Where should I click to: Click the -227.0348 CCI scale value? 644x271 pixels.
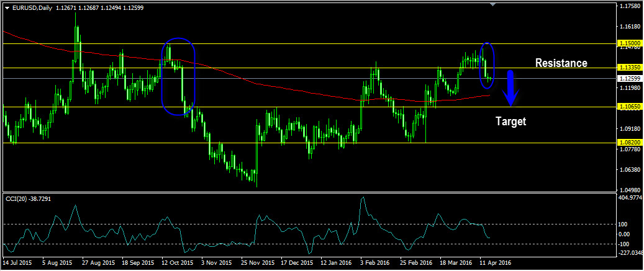(631, 253)
